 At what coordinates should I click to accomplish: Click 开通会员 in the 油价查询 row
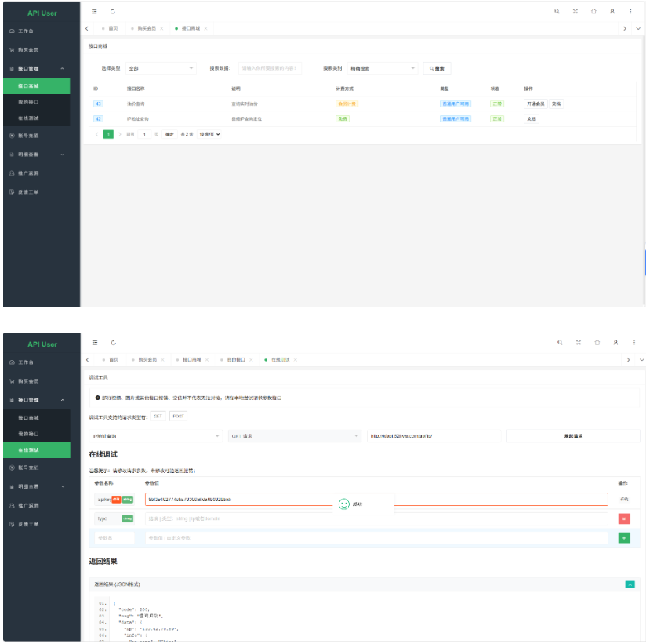pos(535,104)
